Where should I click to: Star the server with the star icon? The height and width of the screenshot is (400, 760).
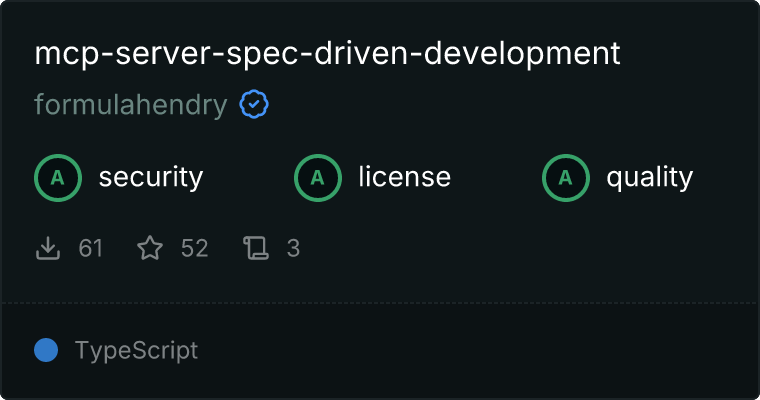(150, 248)
